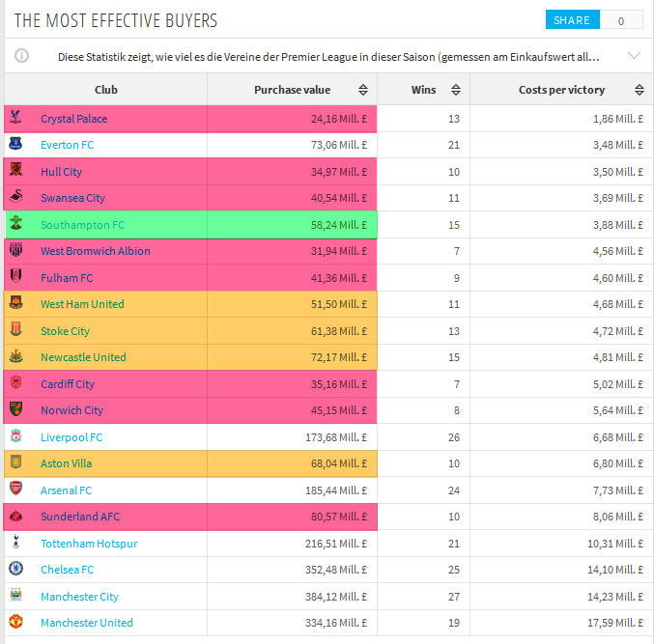
Task: Select Tottenham's purchase value 216,51 Mill. £
Action: coord(336,544)
